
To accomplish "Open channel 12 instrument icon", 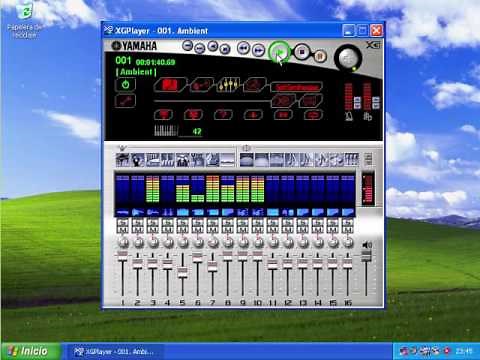I will click(x=288, y=212).
